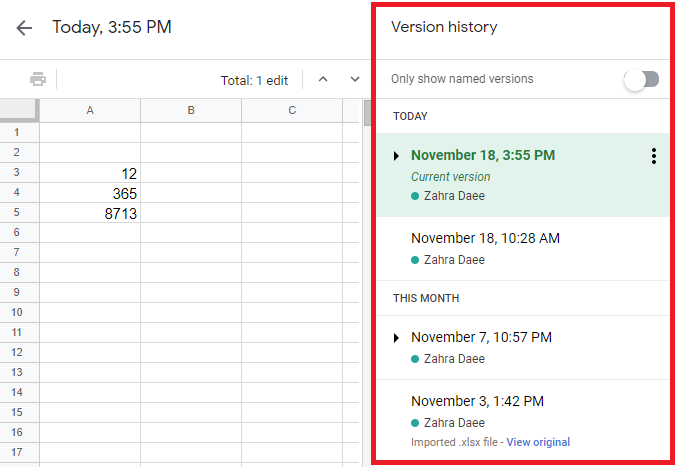
Task: Select column B header
Action: click(x=191, y=110)
